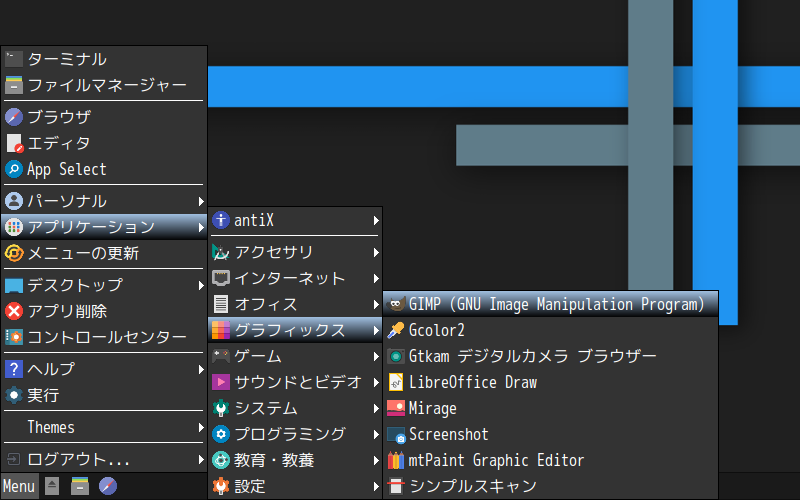Open the サウンドとビデオ category
This screenshot has height=500, width=800.
coord(295,382)
